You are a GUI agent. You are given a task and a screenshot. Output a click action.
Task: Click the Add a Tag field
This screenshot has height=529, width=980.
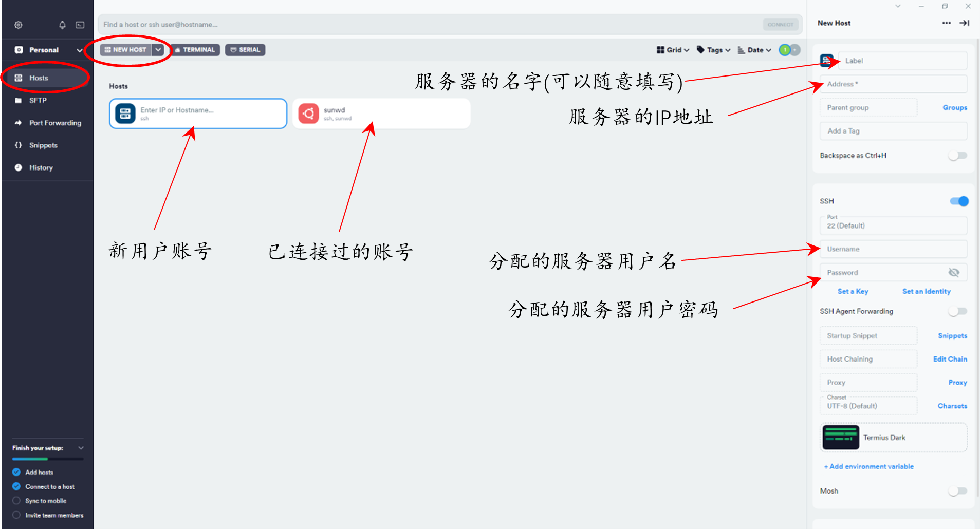(894, 131)
